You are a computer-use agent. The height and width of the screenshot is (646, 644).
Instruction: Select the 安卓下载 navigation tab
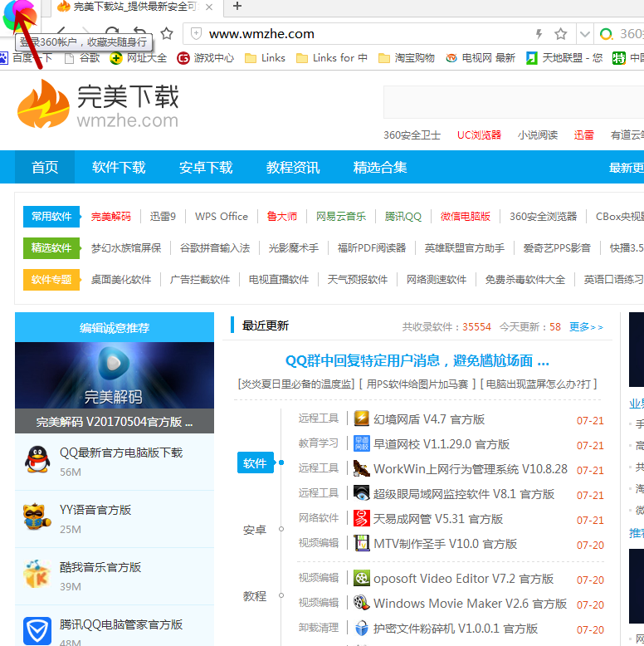206,167
